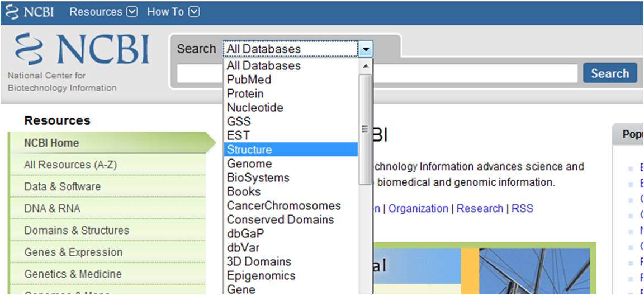
Task: Select 3D Domains from the database list
Action: (x=291, y=261)
